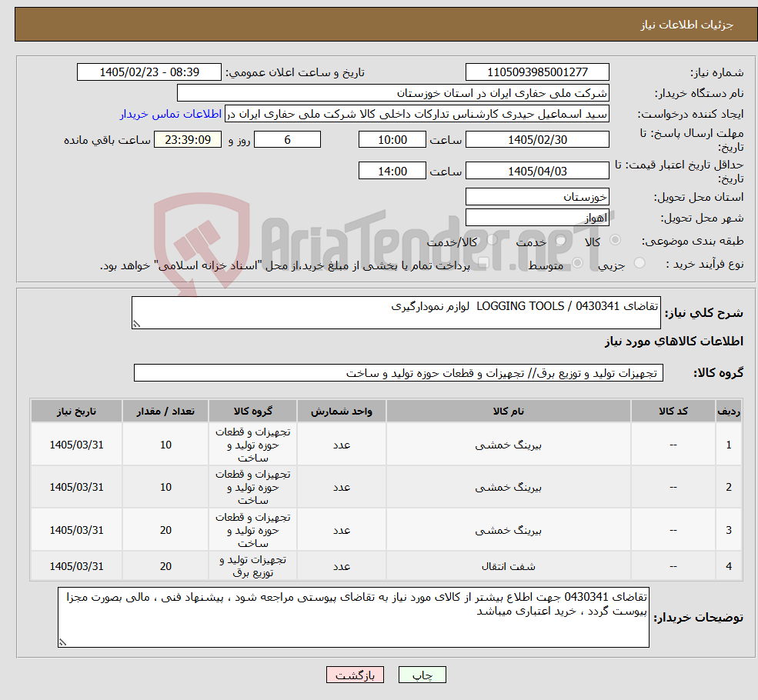758x700 pixels.
Task: Click quantity 20 in row 4
Action: (165, 566)
